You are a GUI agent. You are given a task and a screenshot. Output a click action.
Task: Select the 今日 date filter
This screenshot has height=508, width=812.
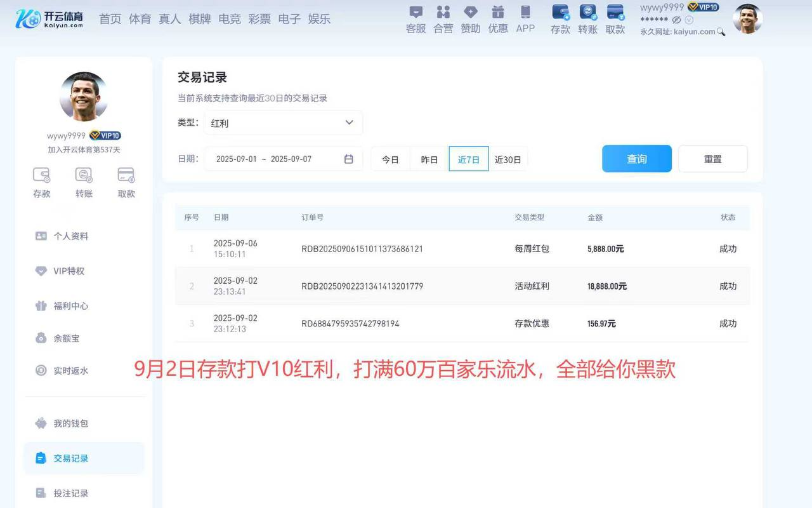tap(390, 159)
